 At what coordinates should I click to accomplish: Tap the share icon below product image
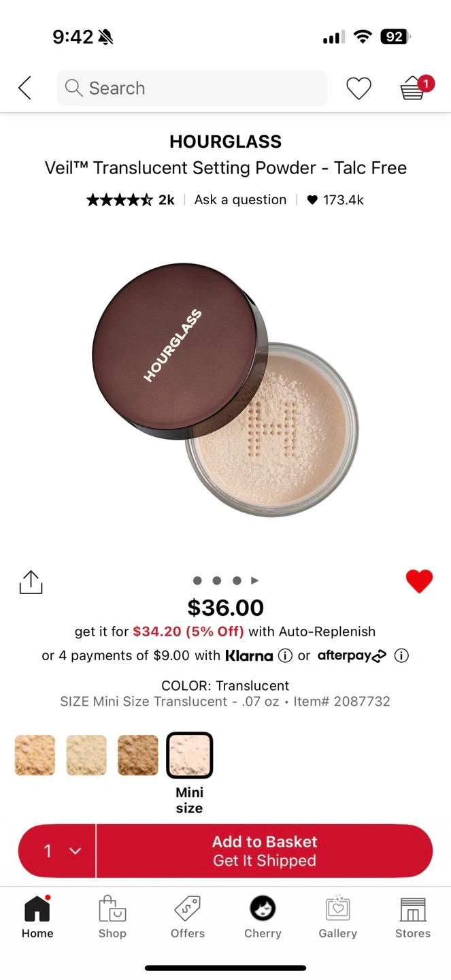pos(31,582)
